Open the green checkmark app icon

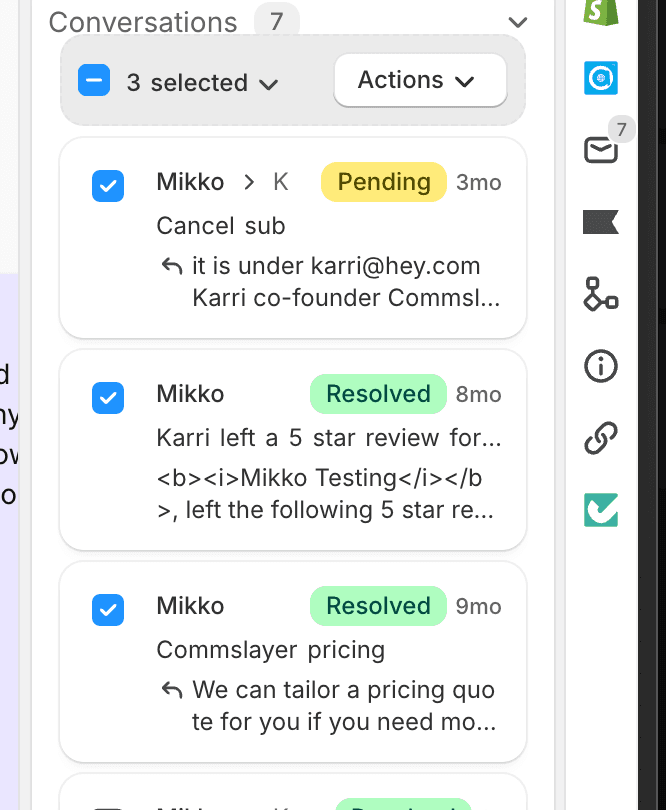point(600,509)
